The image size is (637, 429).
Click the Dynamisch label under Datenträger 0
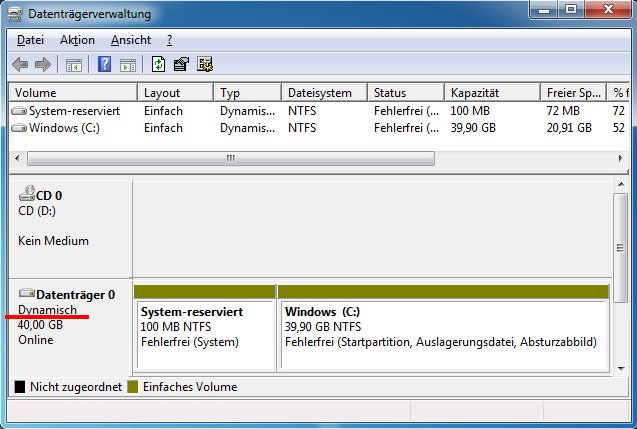tap(47, 310)
